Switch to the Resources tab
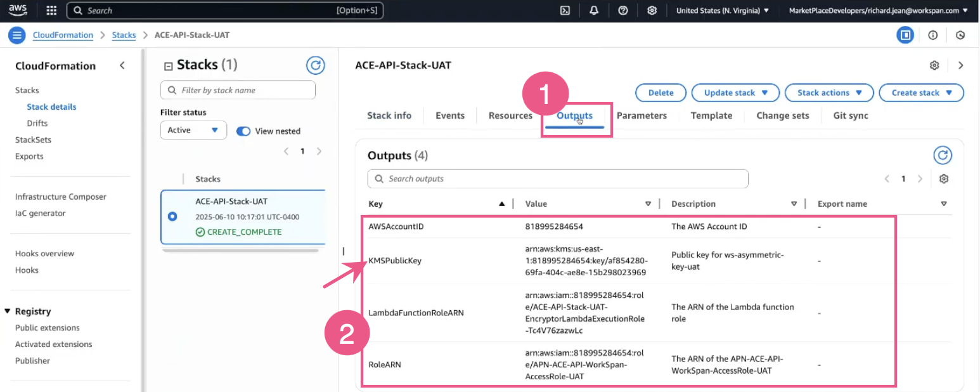Viewport: 980px width, 392px height. tap(510, 115)
